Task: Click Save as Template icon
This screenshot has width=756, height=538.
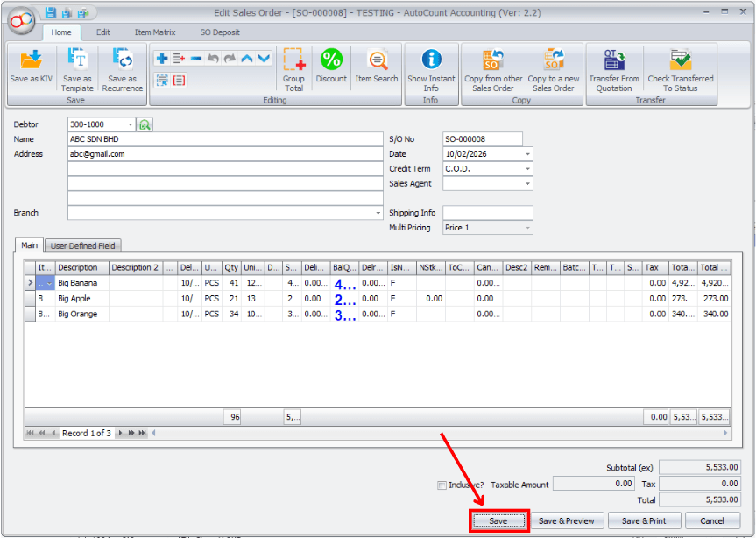Action: coord(77,61)
